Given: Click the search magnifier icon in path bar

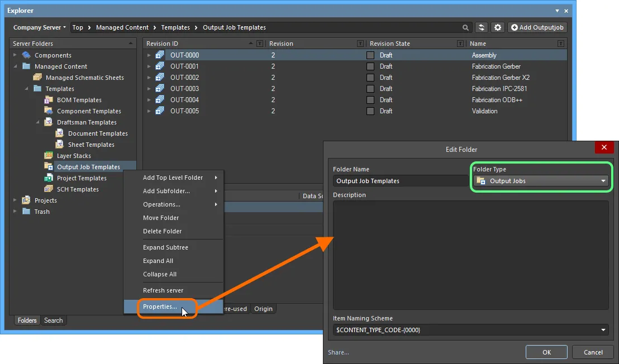Looking at the screenshot, I should (x=465, y=27).
